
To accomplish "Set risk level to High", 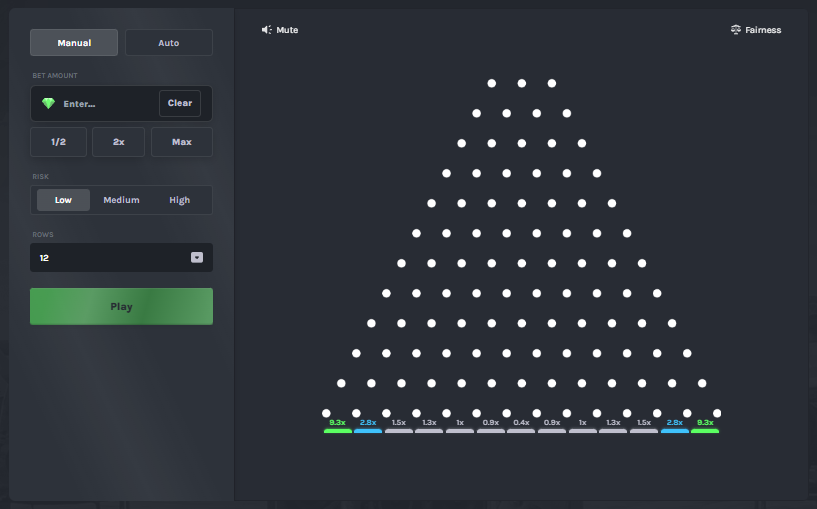I will coord(180,200).
